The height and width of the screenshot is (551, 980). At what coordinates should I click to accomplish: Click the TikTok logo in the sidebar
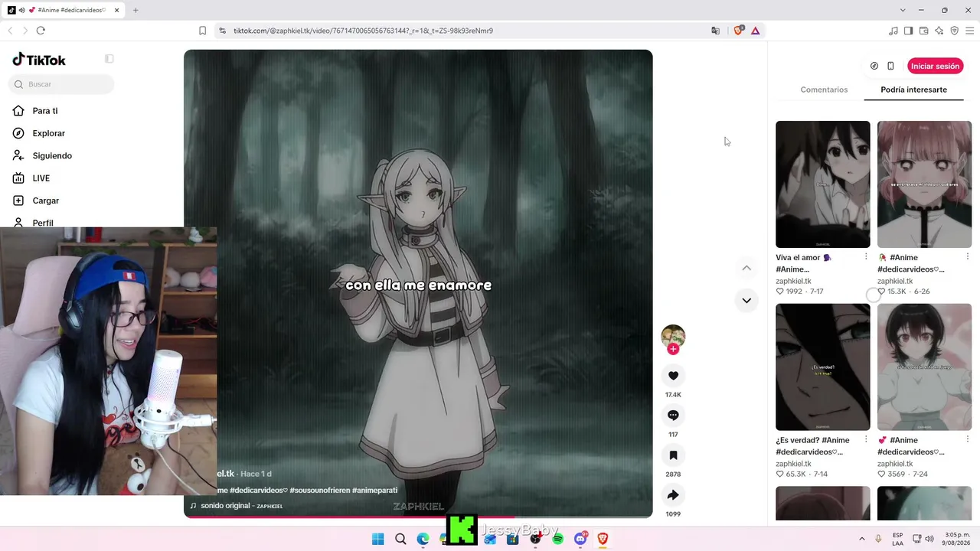click(x=39, y=60)
